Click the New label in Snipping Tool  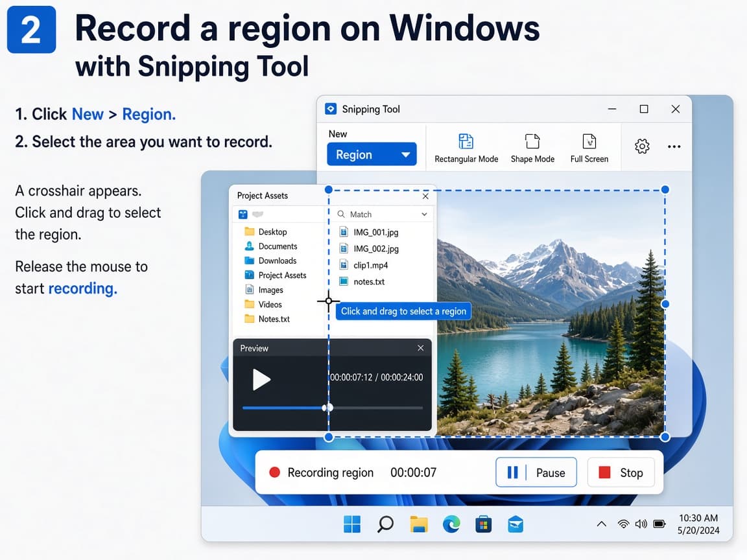click(338, 134)
